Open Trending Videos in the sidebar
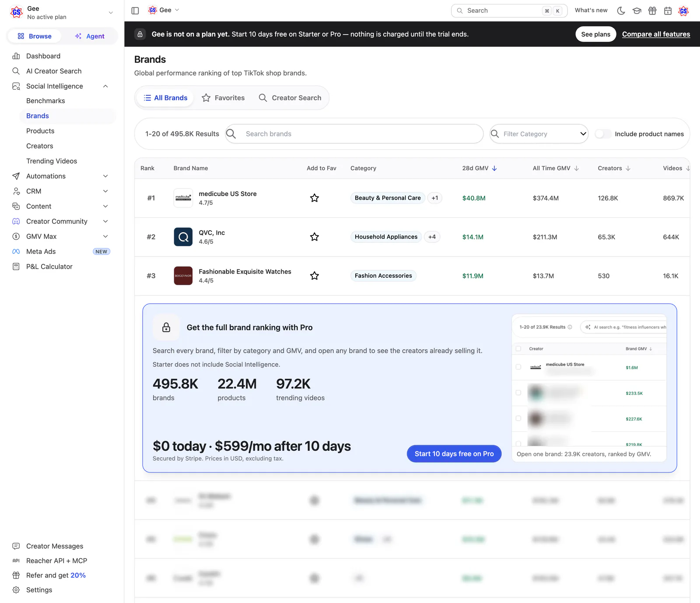The image size is (700, 603). (x=52, y=161)
